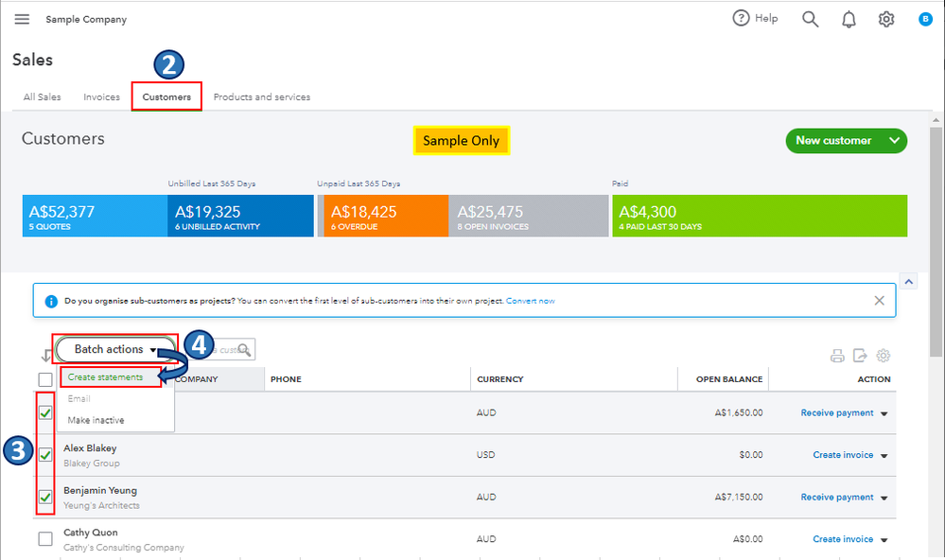Screen dimensions: 945x560
Task: Open the Help icon
Action: point(741,19)
